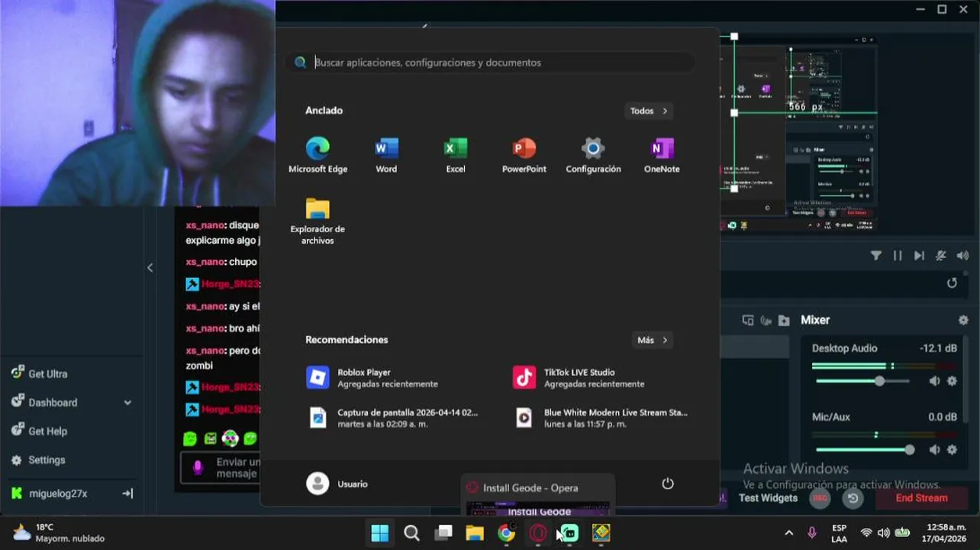Open OneNote pinned app
The image size is (980, 550).
tap(662, 155)
